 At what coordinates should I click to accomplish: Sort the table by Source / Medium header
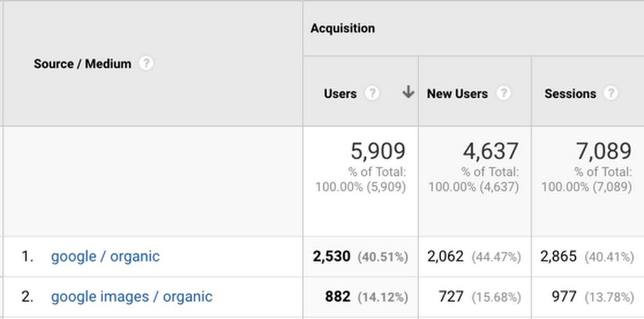point(82,64)
